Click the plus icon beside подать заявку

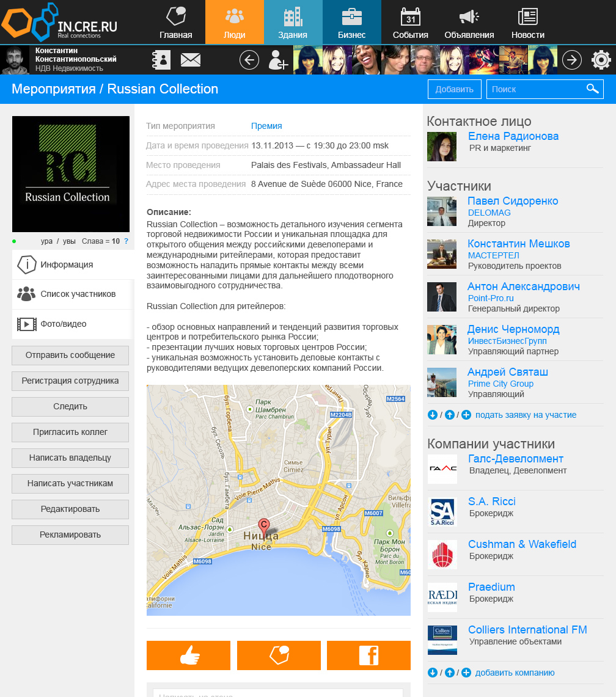pyautogui.click(x=466, y=415)
